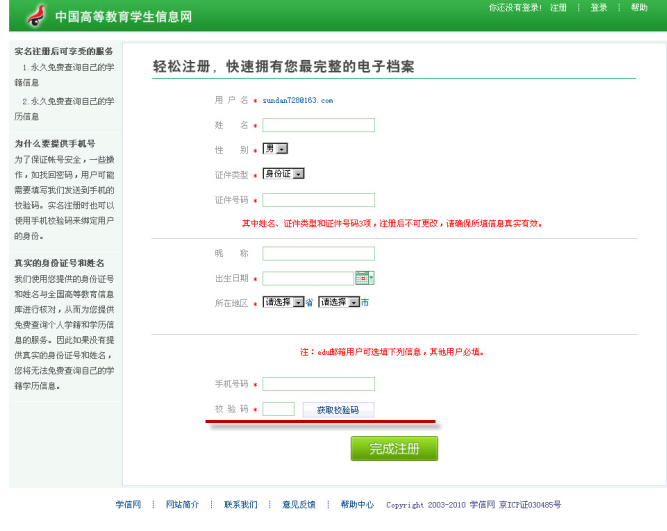Open the 联系我们 footer link
667x531 pixels.
240,505
